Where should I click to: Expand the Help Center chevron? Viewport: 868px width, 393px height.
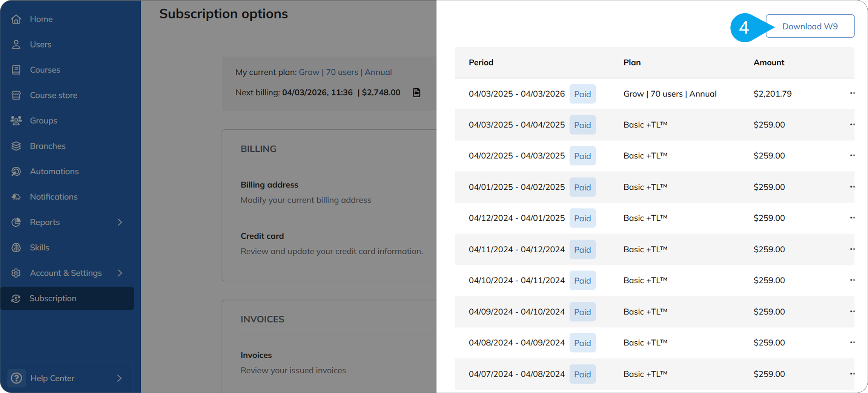click(x=120, y=378)
